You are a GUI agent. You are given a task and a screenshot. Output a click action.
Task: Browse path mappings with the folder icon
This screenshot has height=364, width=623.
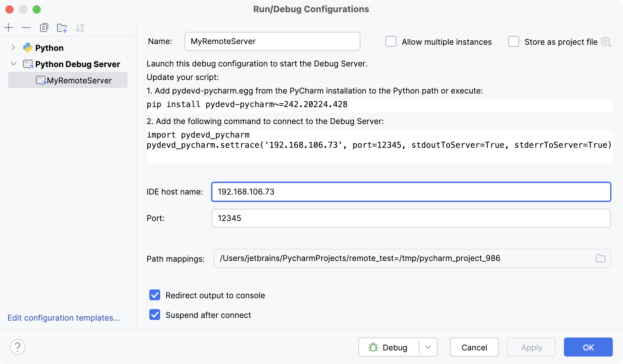pos(600,258)
